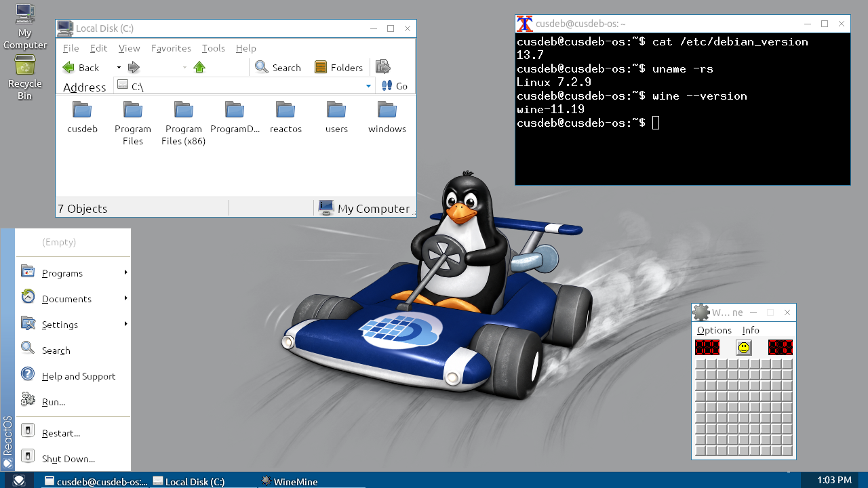Click top-left cell of WineMine grid
Viewport: 868px width, 488px height.
[701, 365]
